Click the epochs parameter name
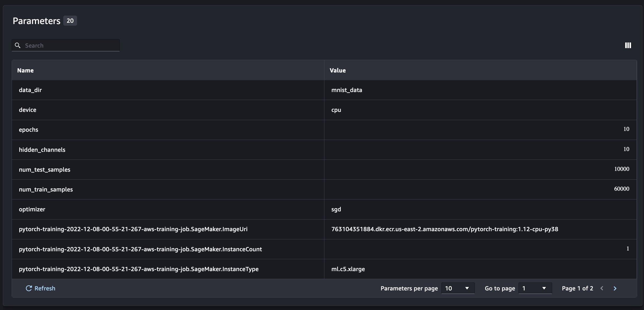 (28, 130)
